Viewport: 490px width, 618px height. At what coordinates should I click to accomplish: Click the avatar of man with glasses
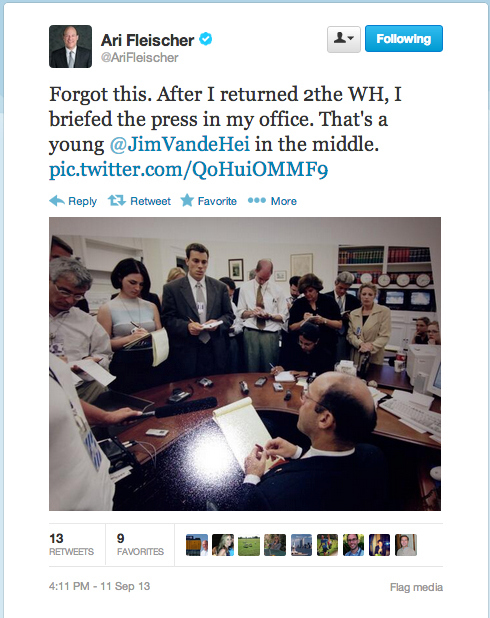[354, 545]
